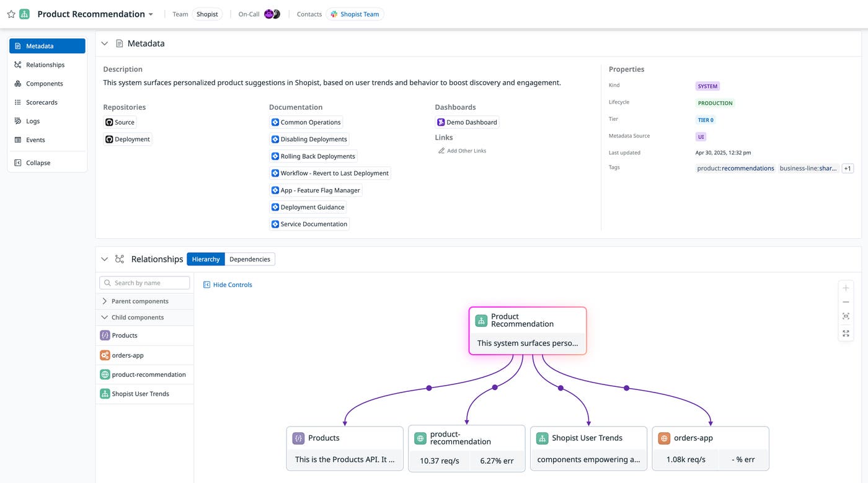Click the fullscreen expand icon on graph
The image size is (868, 483).
coord(846,334)
